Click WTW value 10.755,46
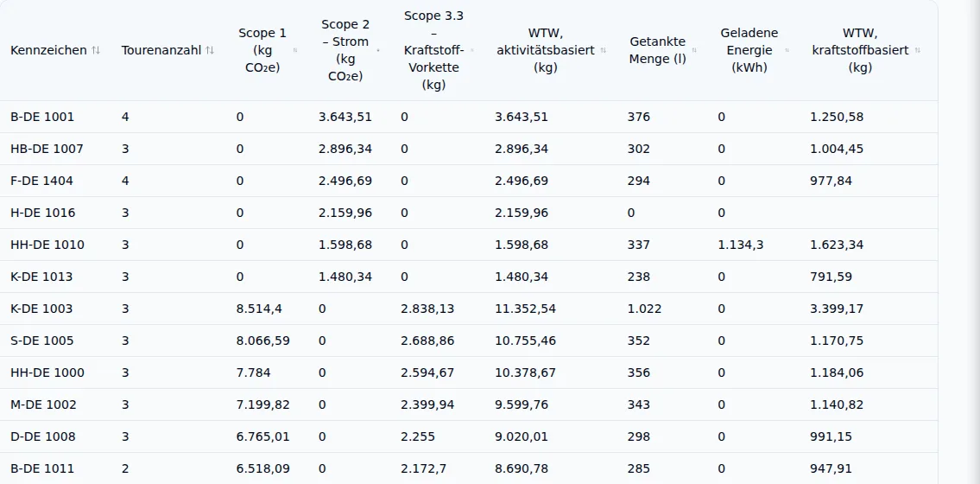Screen dimensions: 980x484 pyautogui.click(x=525, y=341)
